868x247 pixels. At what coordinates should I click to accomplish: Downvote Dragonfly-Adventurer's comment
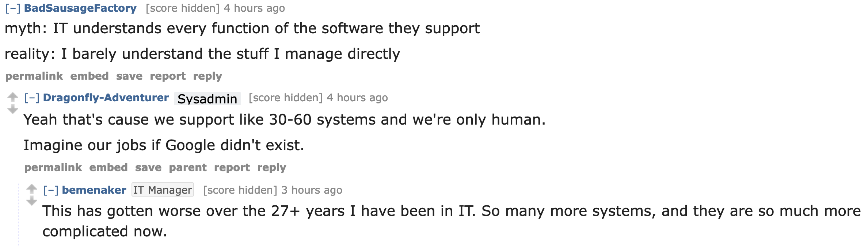coord(13,109)
